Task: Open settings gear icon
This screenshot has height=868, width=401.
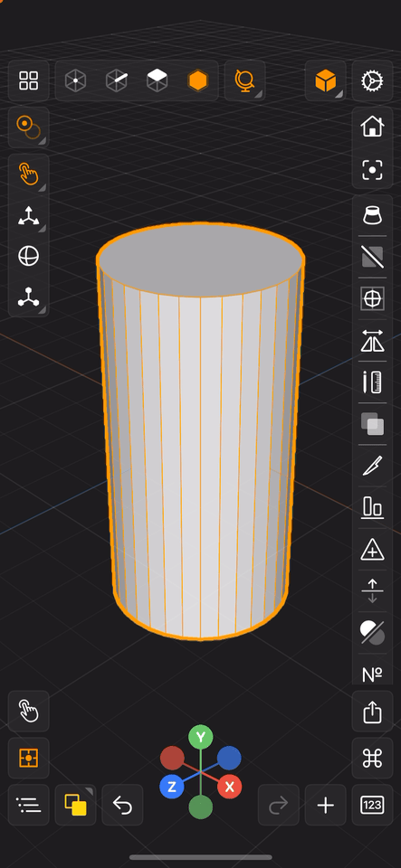Action: pyautogui.click(x=372, y=80)
